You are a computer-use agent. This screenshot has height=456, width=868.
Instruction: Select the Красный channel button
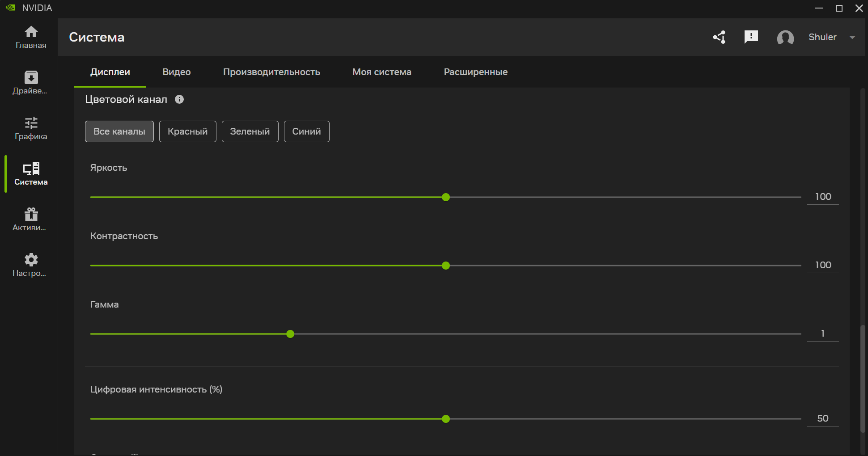coord(188,131)
